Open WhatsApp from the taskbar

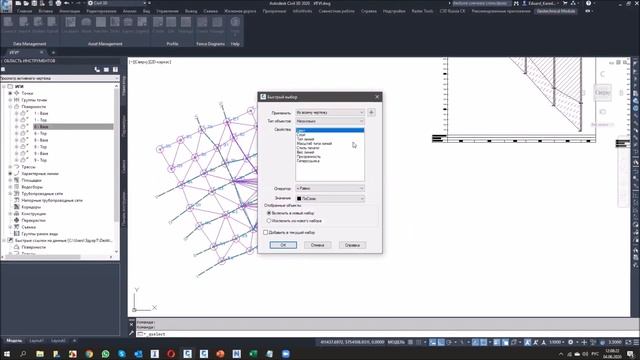(x=105, y=354)
